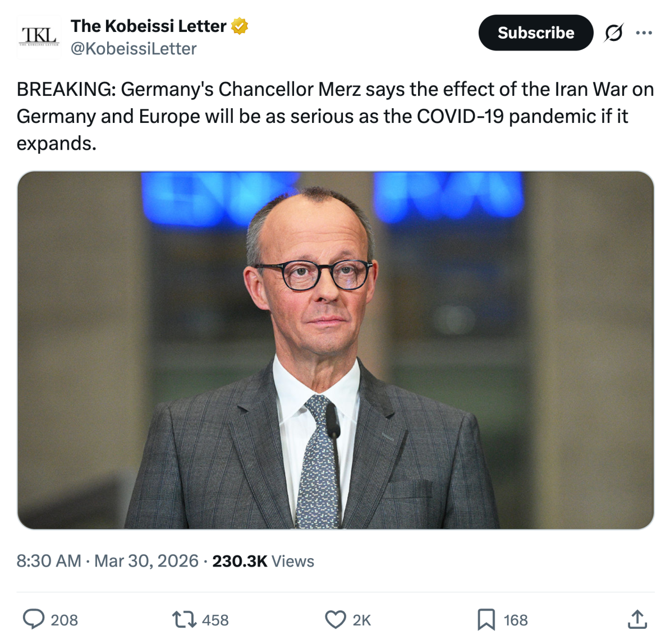The image size is (670, 644).
Task: Click the 2K likes count
Action: [x=362, y=620]
